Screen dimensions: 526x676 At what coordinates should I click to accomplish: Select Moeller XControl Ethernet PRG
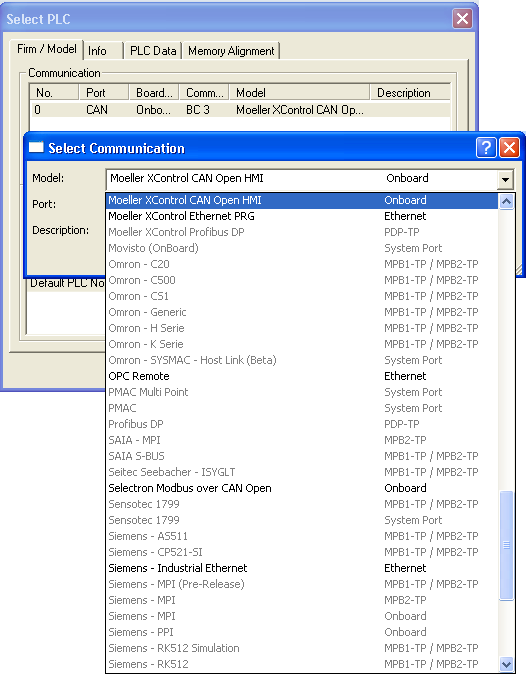(302, 216)
